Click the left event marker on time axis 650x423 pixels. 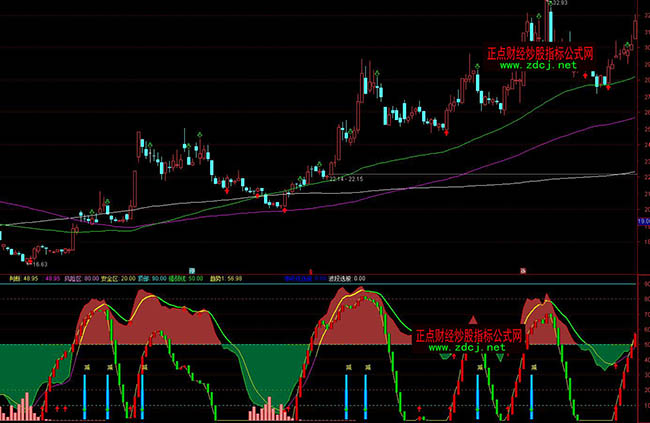click(191, 269)
